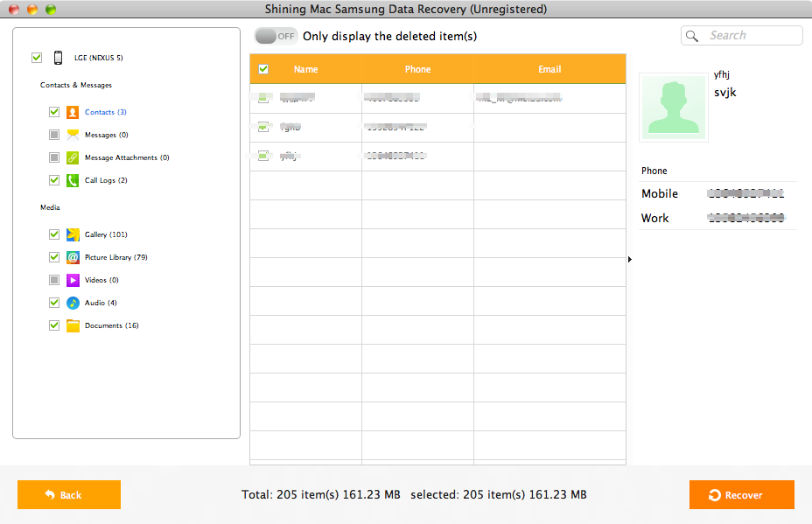The width and height of the screenshot is (812, 524).
Task: Open the Message Attachments (0) category
Action: click(127, 157)
